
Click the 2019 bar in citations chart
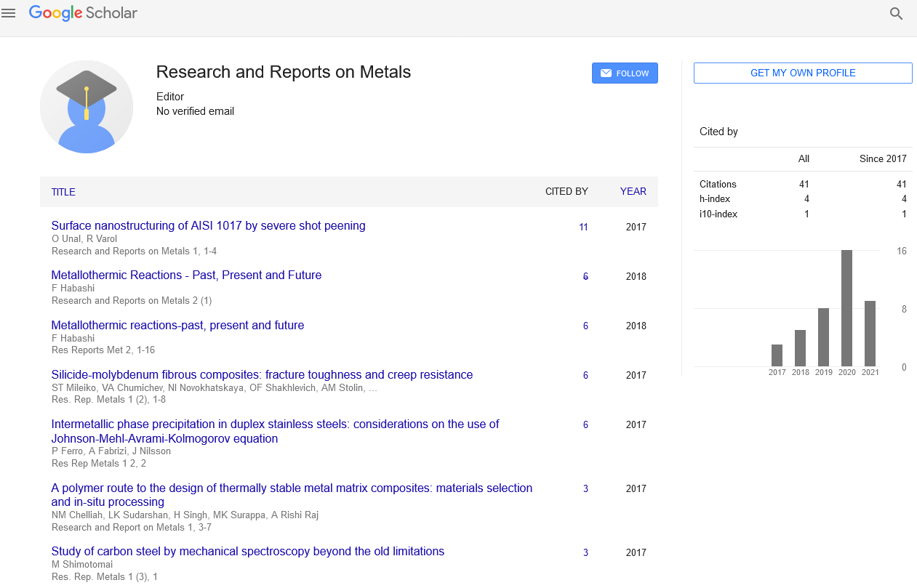click(823, 337)
